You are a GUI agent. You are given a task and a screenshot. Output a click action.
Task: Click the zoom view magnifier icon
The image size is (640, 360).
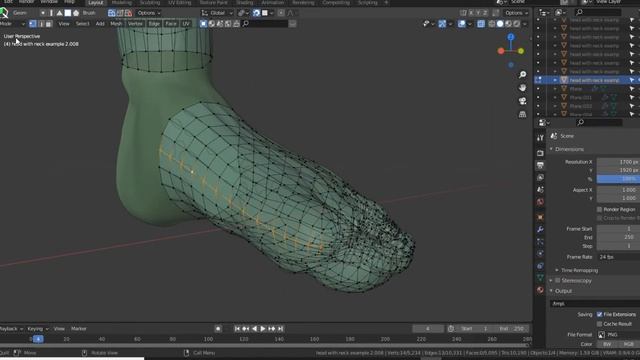point(522,74)
